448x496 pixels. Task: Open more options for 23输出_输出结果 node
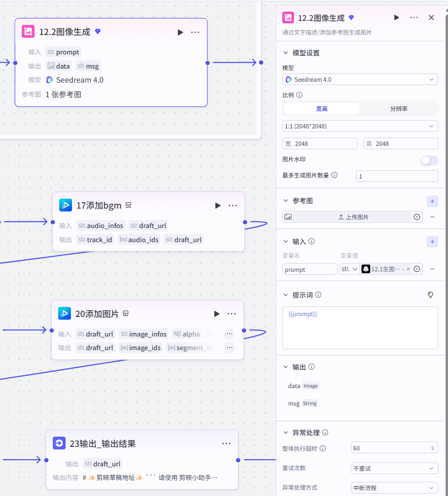pyautogui.click(x=226, y=443)
